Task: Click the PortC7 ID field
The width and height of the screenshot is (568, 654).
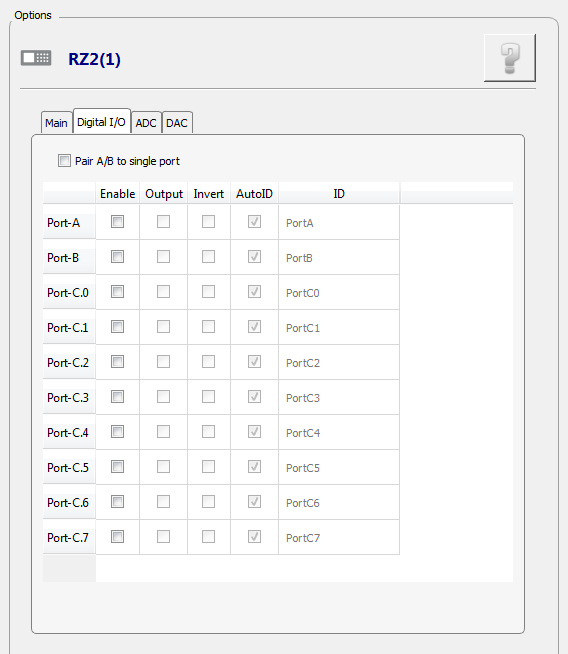Action: tap(339, 538)
